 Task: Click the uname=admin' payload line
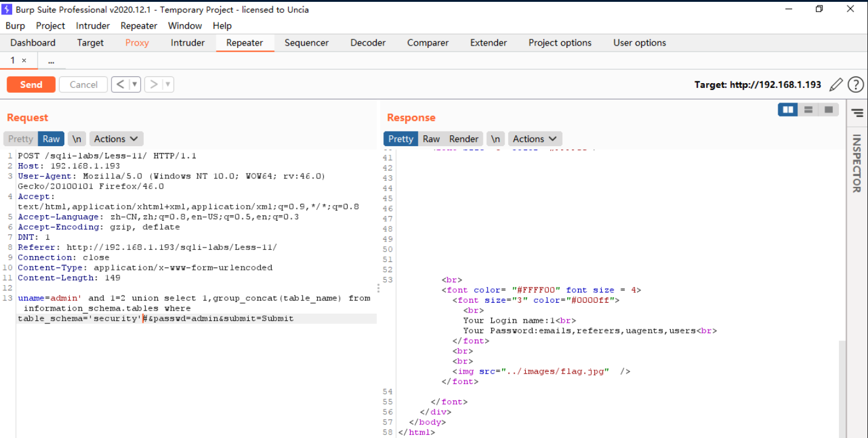[194, 298]
